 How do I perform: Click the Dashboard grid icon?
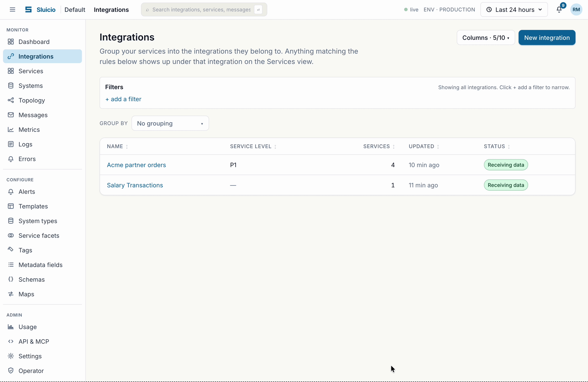point(11,42)
